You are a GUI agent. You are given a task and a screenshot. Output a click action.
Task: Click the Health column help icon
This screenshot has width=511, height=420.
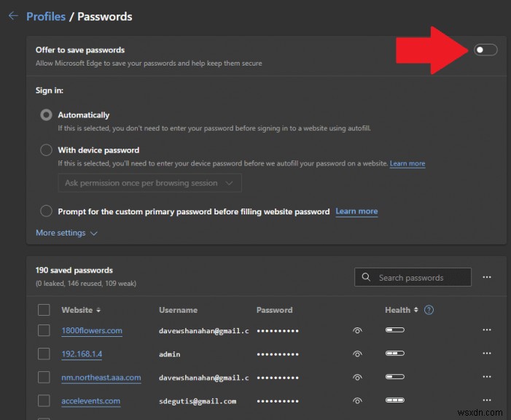click(x=429, y=310)
